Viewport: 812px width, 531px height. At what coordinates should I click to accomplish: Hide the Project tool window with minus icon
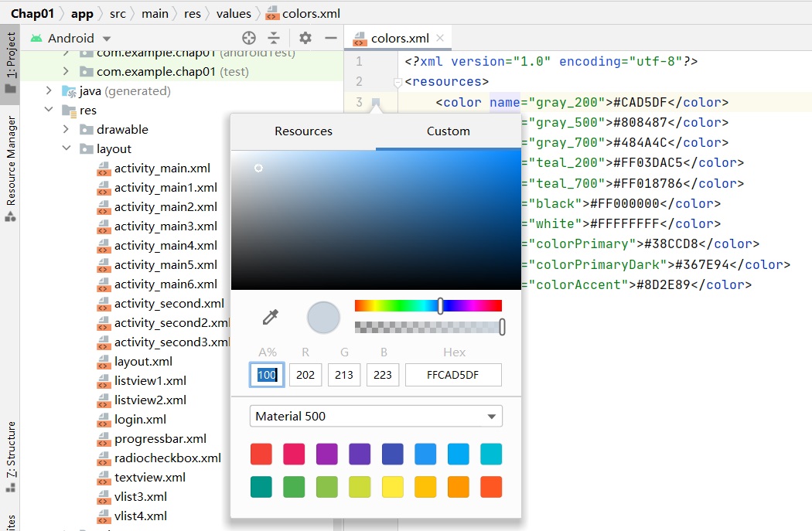(x=331, y=38)
